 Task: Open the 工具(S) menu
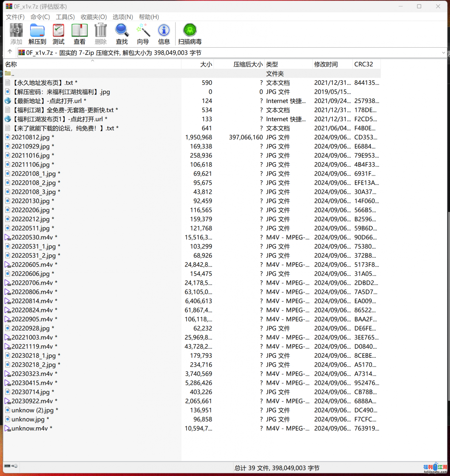tap(65, 17)
